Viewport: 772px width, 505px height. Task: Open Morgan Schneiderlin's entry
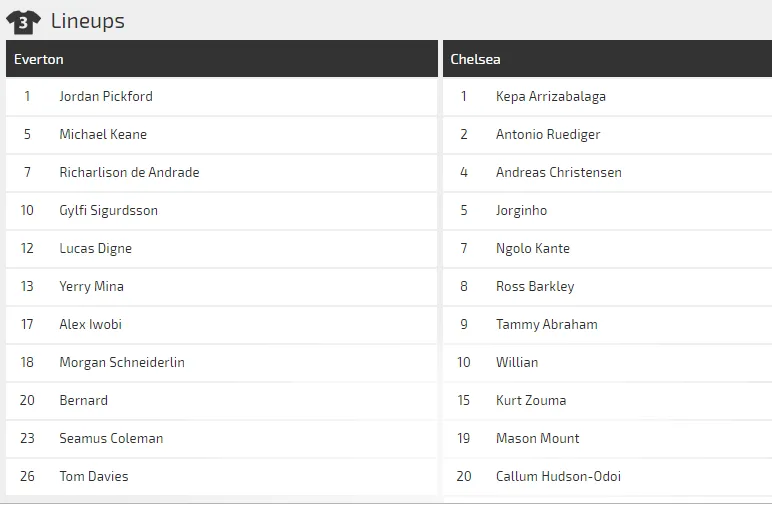coord(122,363)
